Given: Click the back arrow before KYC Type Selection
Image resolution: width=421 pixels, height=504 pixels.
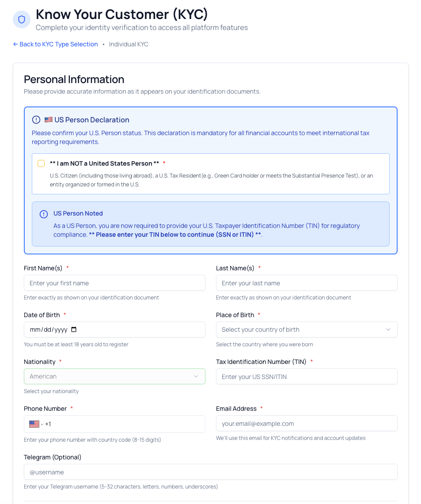Looking at the screenshot, I should 15,44.
